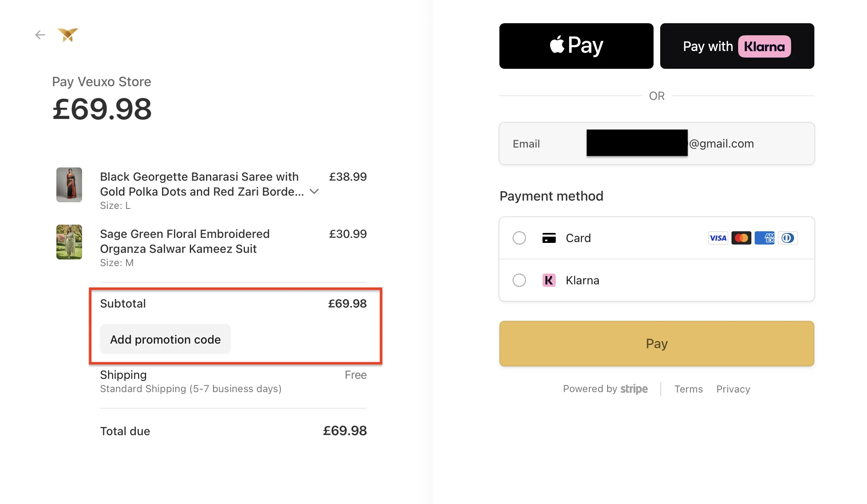Open the Terms link
This screenshot has width=867, height=504.
(688, 389)
